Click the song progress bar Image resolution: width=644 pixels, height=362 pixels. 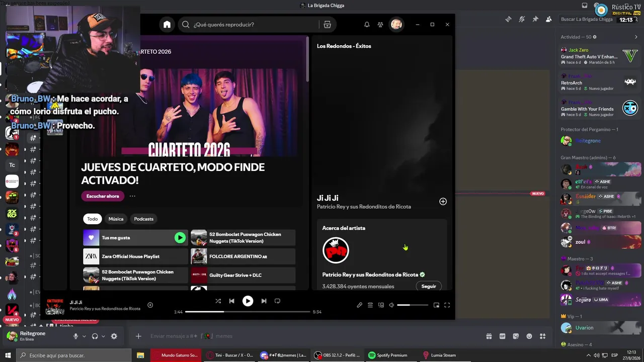(248, 312)
